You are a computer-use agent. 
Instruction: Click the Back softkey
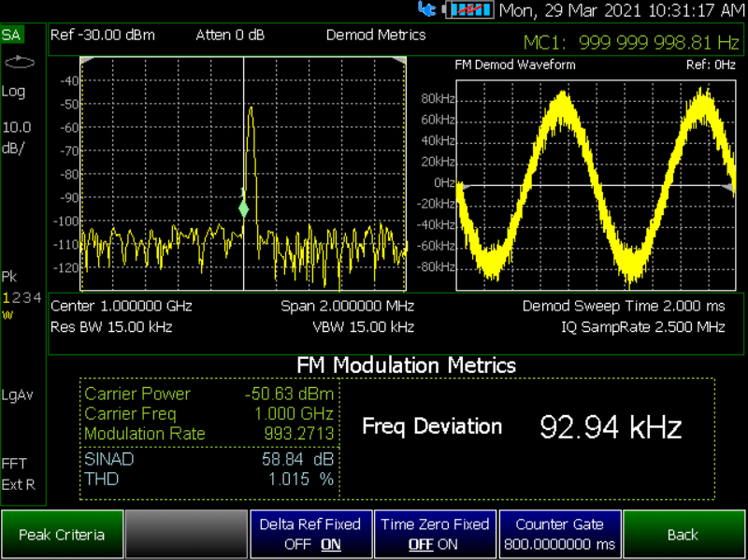684,534
